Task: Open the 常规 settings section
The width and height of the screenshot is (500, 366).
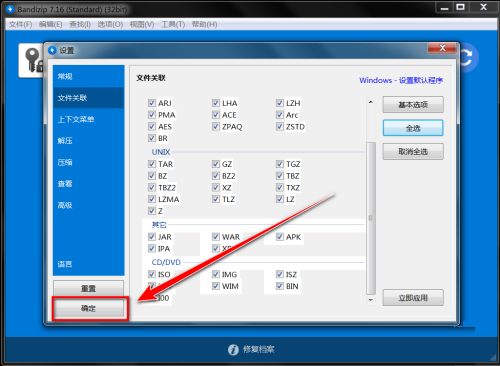Action: pos(88,76)
